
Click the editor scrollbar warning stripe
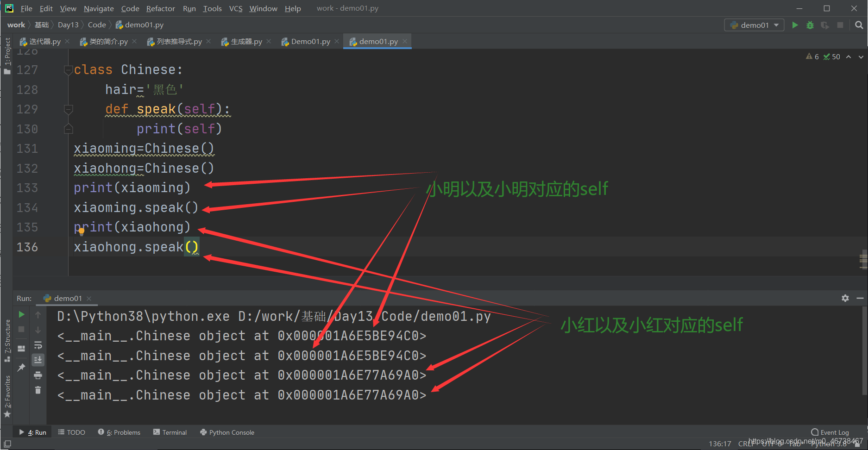pyautogui.click(x=863, y=261)
